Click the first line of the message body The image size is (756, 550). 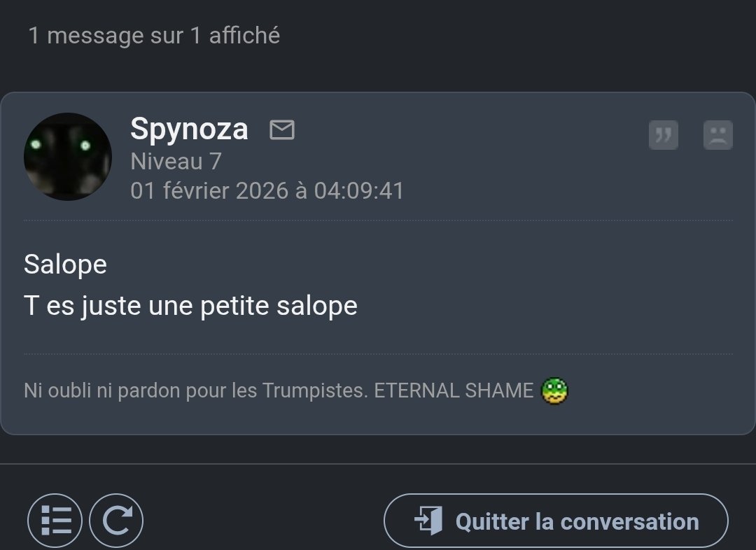[65, 265]
